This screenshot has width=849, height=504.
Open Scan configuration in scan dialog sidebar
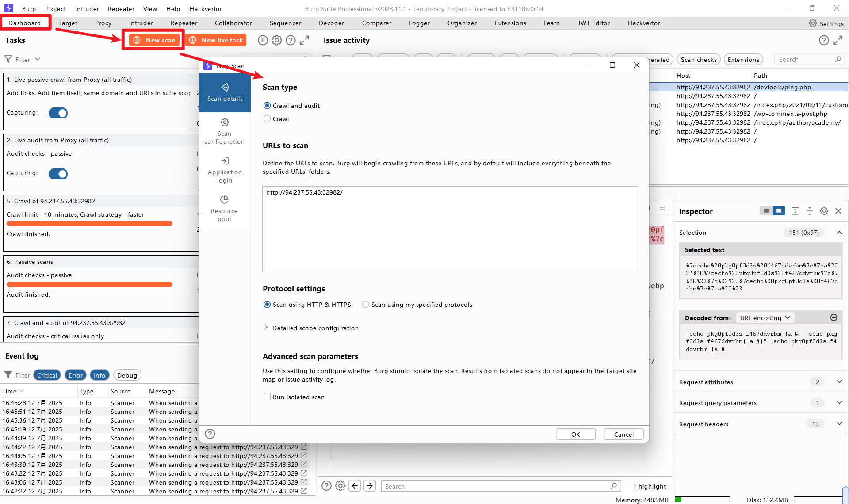coord(224,131)
